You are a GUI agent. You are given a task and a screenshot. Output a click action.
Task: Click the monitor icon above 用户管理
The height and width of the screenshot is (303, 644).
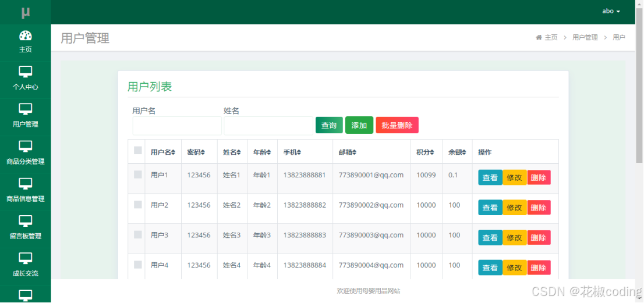[x=26, y=109]
